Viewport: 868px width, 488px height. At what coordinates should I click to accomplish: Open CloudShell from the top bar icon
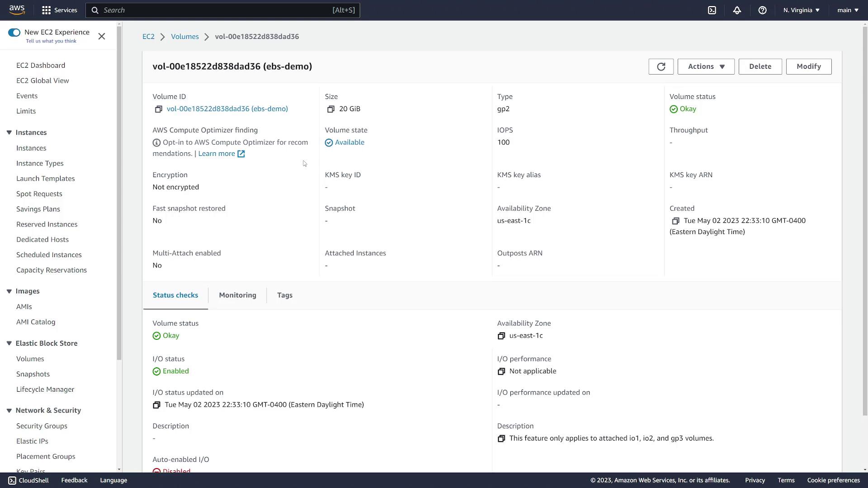[x=712, y=10]
